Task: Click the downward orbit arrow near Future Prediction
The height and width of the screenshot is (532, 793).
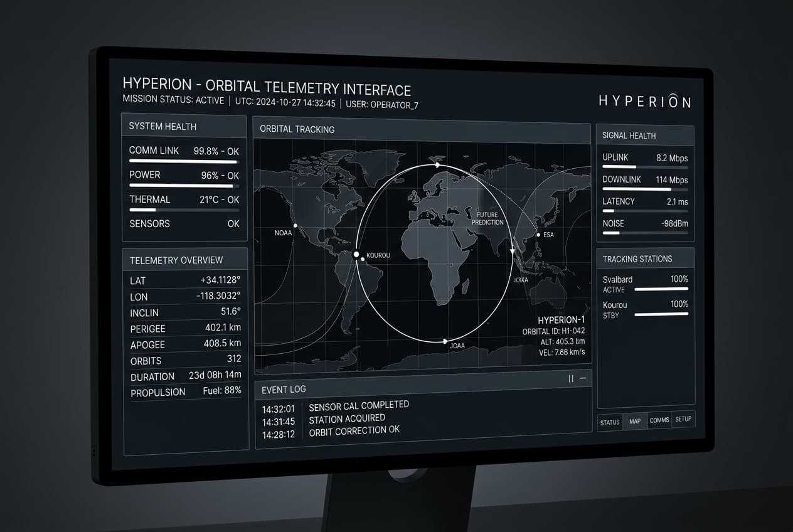Action: (x=513, y=251)
